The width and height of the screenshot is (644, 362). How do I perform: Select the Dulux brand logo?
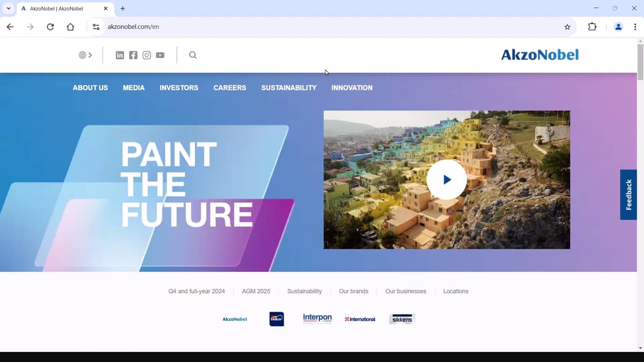pyautogui.click(x=276, y=319)
